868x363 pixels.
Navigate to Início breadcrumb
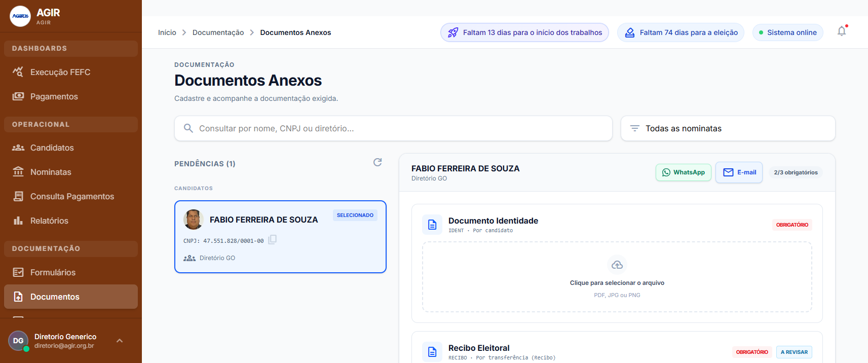click(x=167, y=32)
